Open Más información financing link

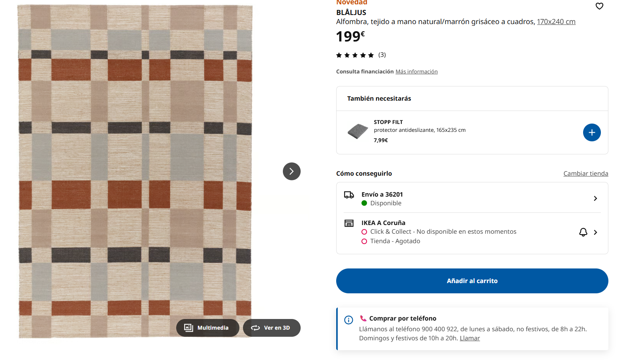pyautogui.click(x=416, y=71)
